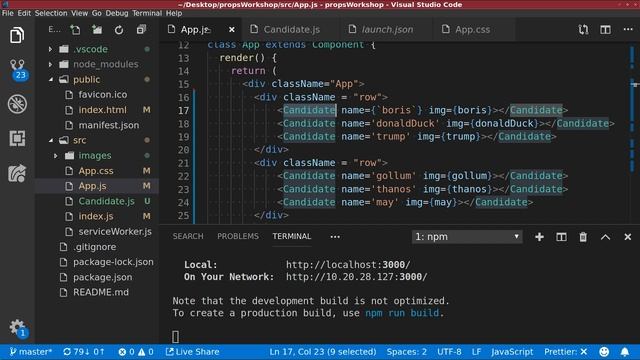Create a new file in Explorer
The height and width of the screenshot is (360, 640).
click(75, 30)
